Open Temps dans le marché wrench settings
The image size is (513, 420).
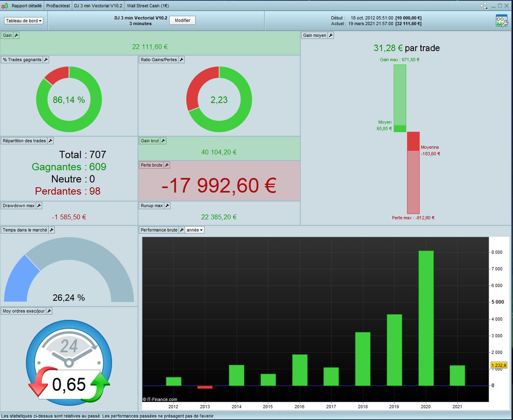click(x=52, y=230)
